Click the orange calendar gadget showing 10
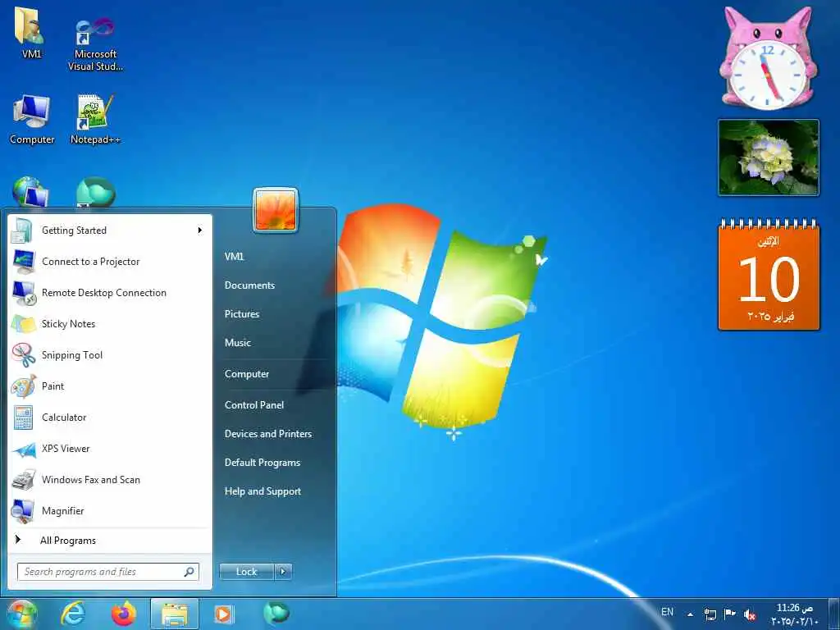 pyautogui.click(x=769, y=275)
